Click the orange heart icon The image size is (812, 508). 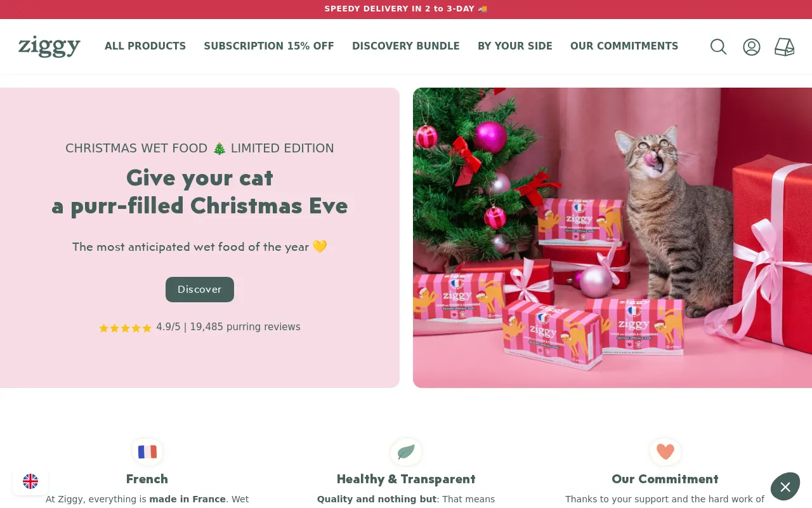point(665,452)
